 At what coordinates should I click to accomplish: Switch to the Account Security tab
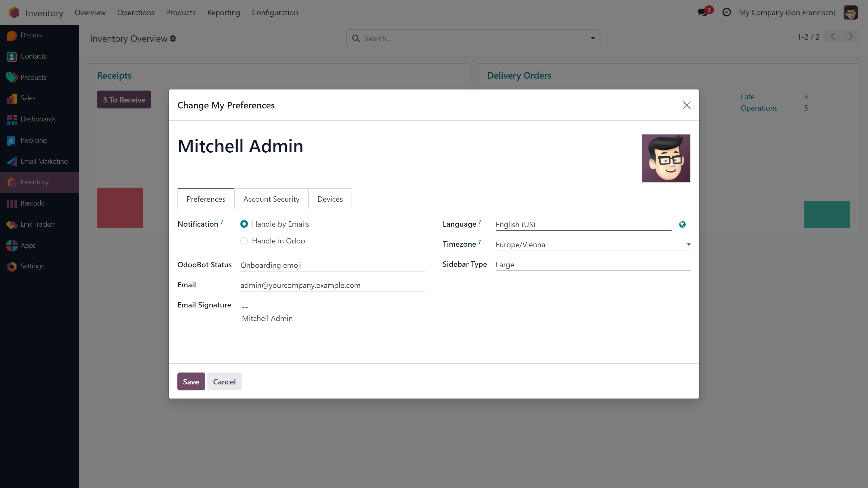(x=271, y=199)
